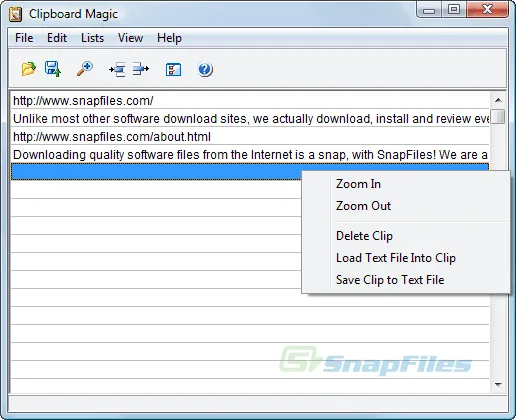
Task: Click the magnifier zoom toolbar icon
Action: point(85,69)
